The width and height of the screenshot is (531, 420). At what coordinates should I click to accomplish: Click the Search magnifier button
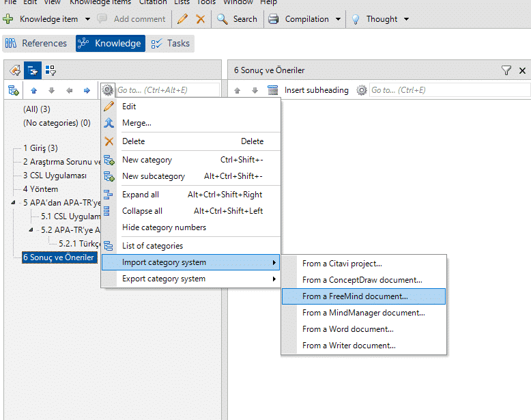237,19
